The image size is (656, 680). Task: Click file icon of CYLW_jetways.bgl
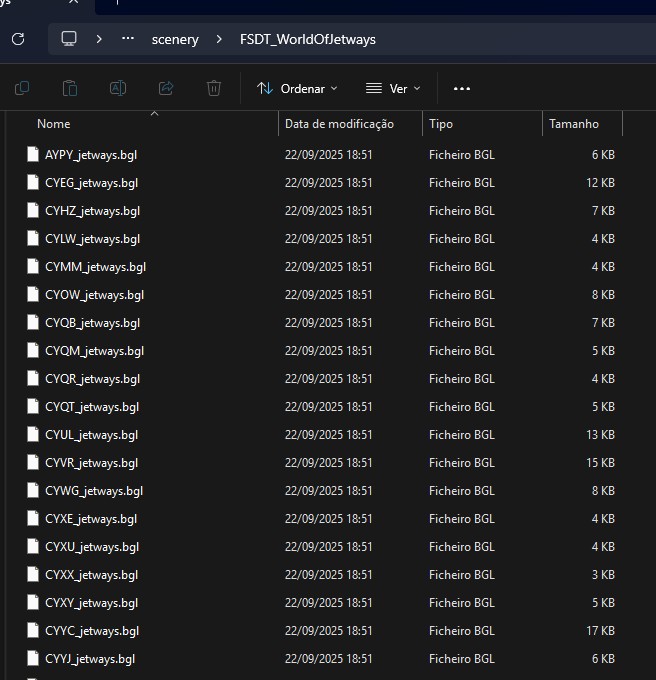coord(33,239)
